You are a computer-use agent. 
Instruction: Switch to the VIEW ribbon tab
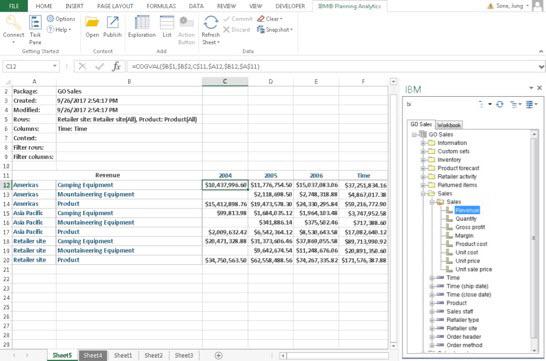[256, 6]
